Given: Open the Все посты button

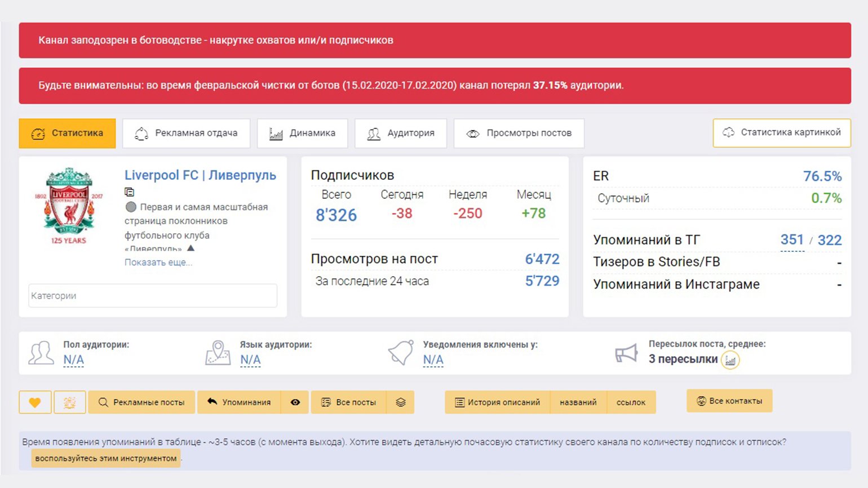Looking at the screenshot, I should tap(348, 402).
